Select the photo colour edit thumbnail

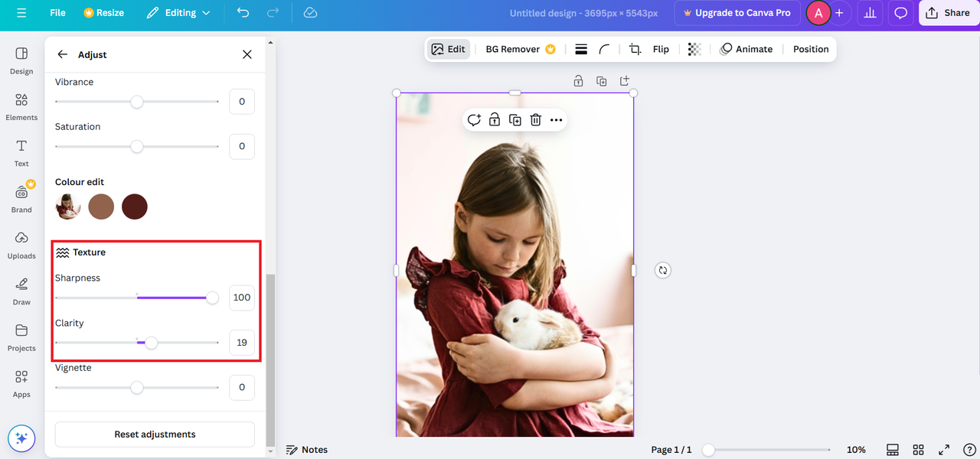pos(68,207)
